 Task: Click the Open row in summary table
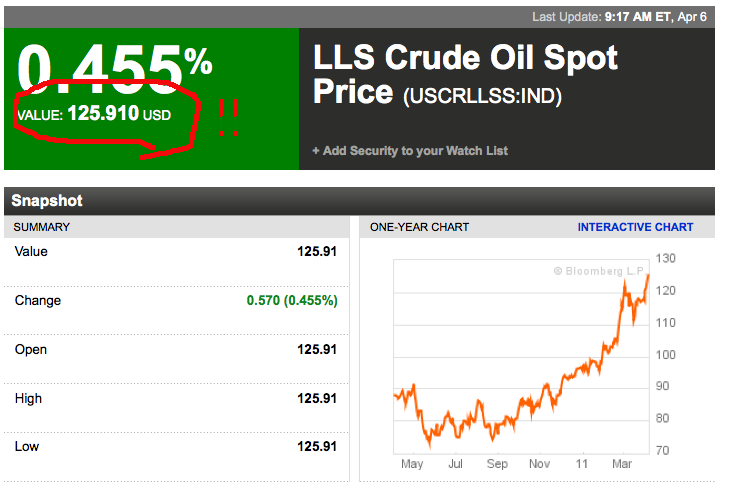click(177, 349)
